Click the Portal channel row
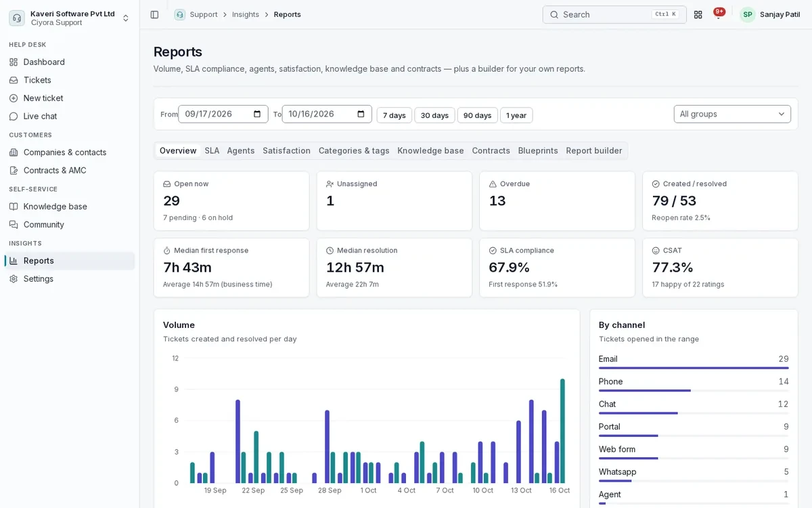 [694, 429]
